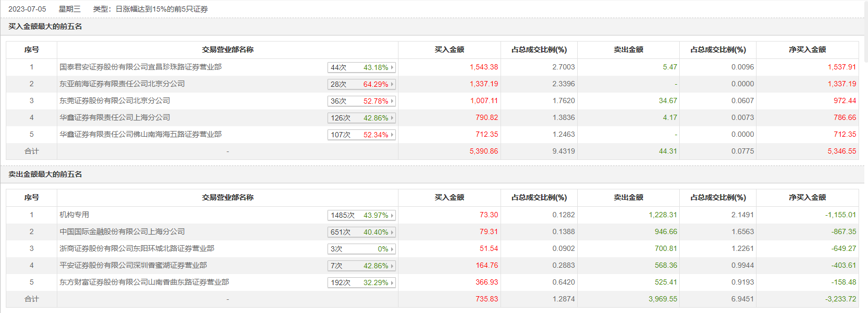Open 华鑫证券佛山南海海五路证券营业部 link
The width and height of the screenshot is (868, 313).
coord(140,134)
